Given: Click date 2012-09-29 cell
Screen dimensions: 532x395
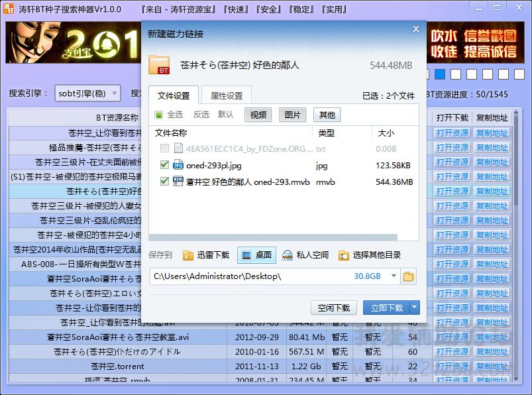Looking at the screenshot, I should click(257, 337).
